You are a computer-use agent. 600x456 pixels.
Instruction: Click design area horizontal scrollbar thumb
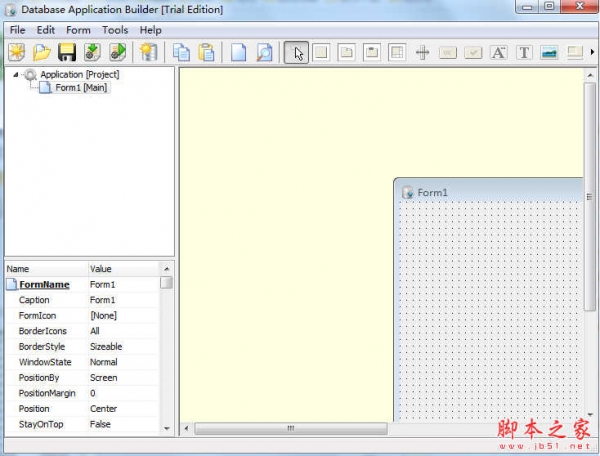point(291,428)
